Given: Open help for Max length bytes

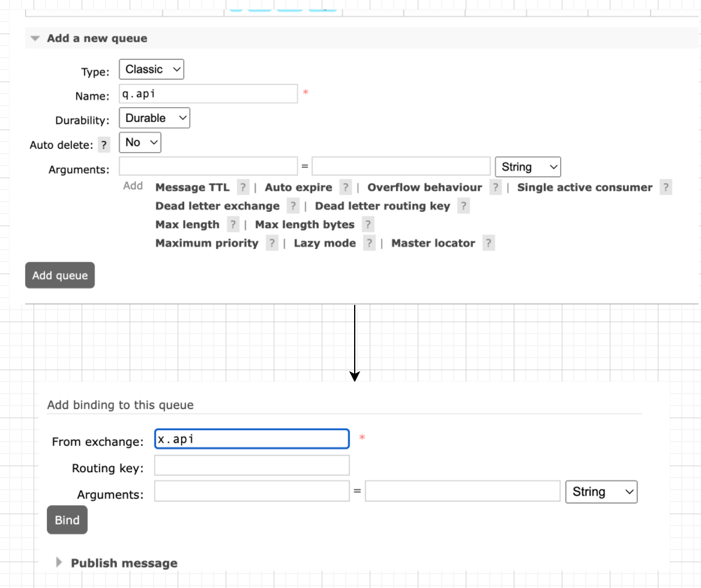Looking at the screenshot, I should tap(367, 224).
